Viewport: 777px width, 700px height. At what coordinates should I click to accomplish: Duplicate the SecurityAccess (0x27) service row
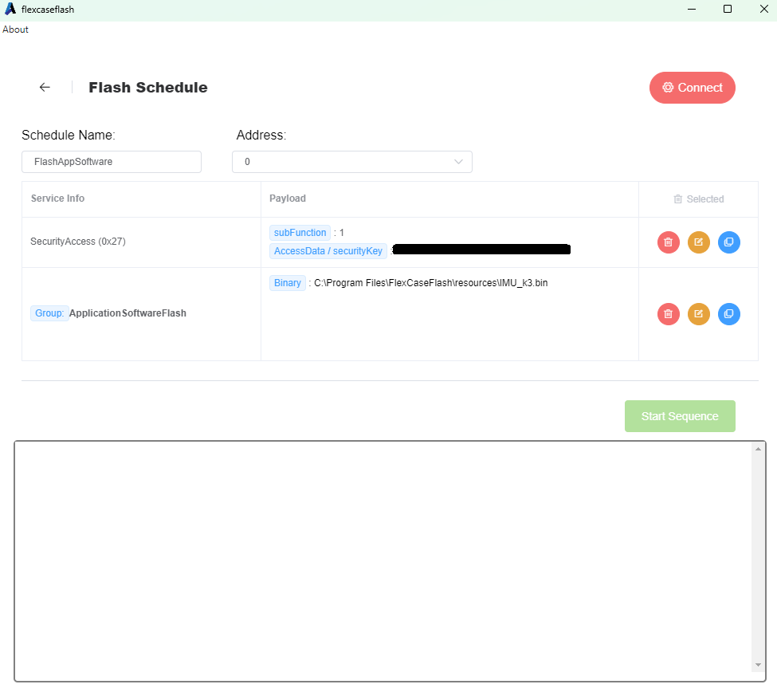(x=728, y=242)
